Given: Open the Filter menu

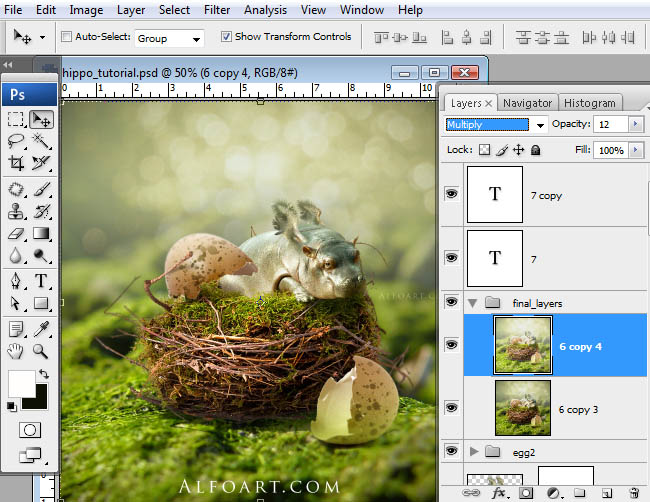Looking at the screenshot, I should pyautogui.click(x=217, y=10).
